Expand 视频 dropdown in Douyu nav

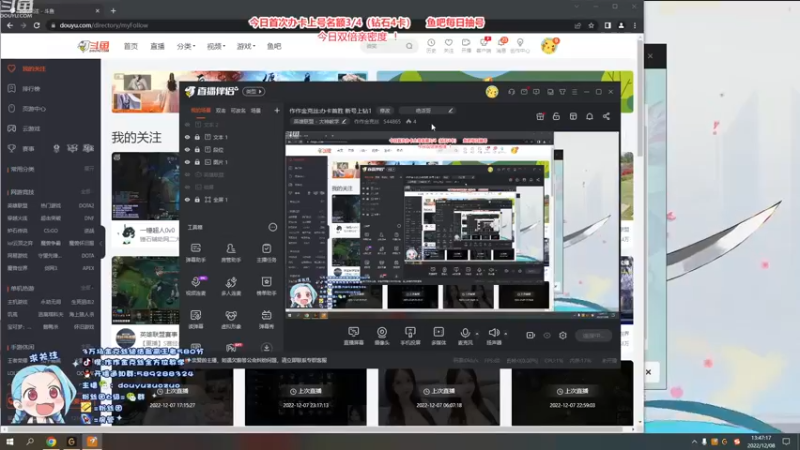tap(216, 46)
